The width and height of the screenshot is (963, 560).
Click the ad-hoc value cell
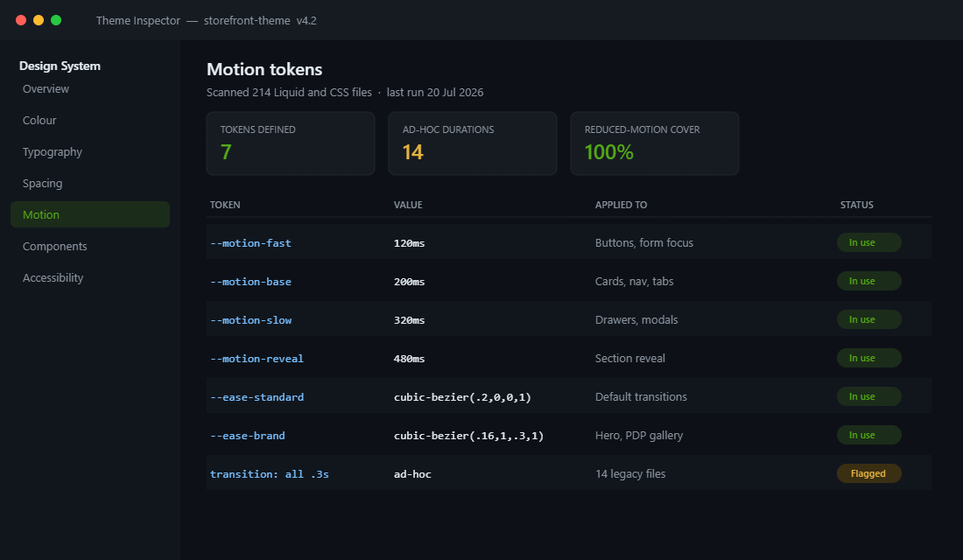(x=412, y=474)
